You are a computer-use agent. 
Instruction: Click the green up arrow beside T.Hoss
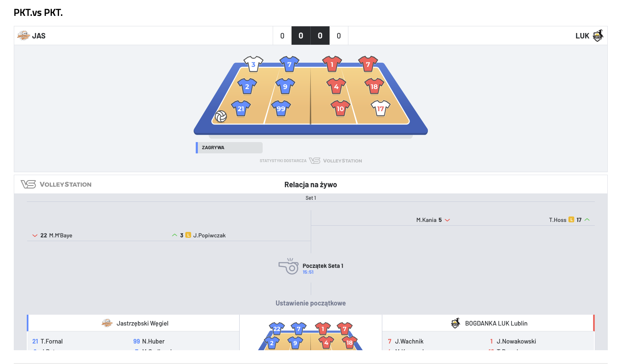[x=587, y=220]
